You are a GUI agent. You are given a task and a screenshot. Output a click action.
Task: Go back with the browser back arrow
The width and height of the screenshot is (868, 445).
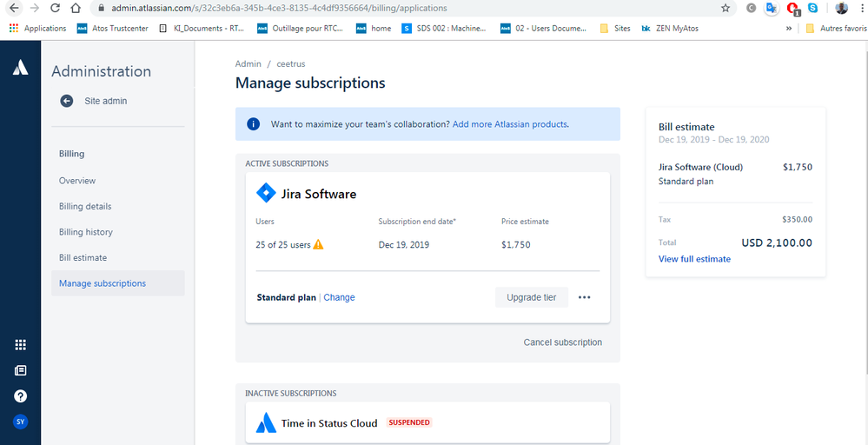click(14, 9)
